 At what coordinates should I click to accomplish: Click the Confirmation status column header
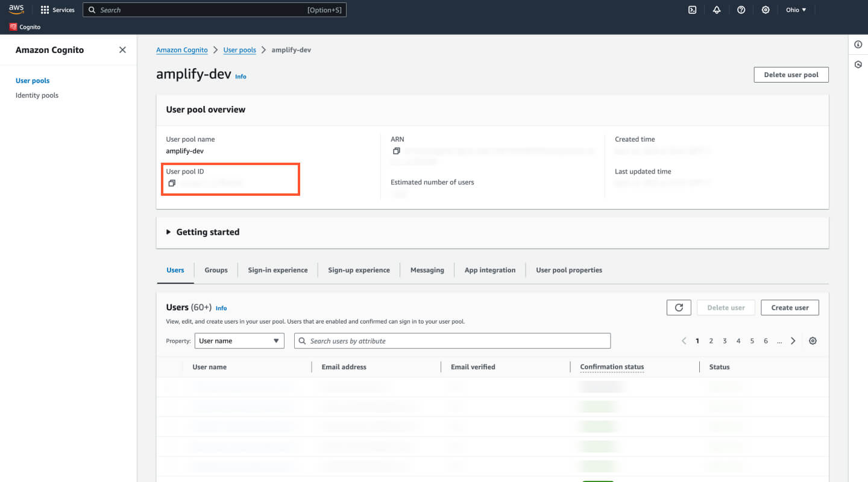click(x=612, y=367)
